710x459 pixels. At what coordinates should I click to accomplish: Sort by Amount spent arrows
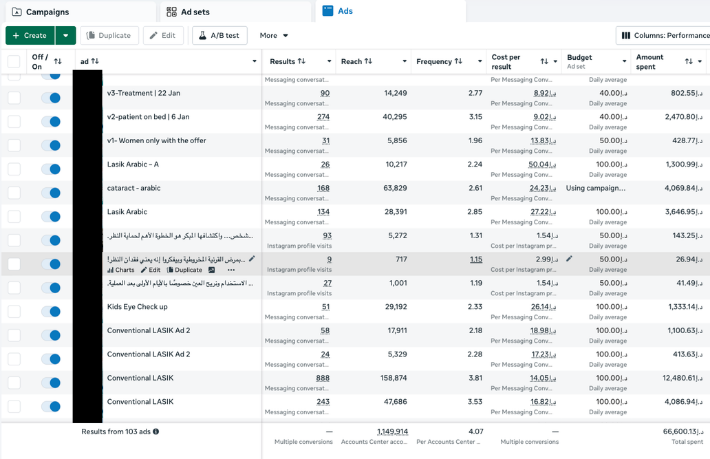click(689, 61)
